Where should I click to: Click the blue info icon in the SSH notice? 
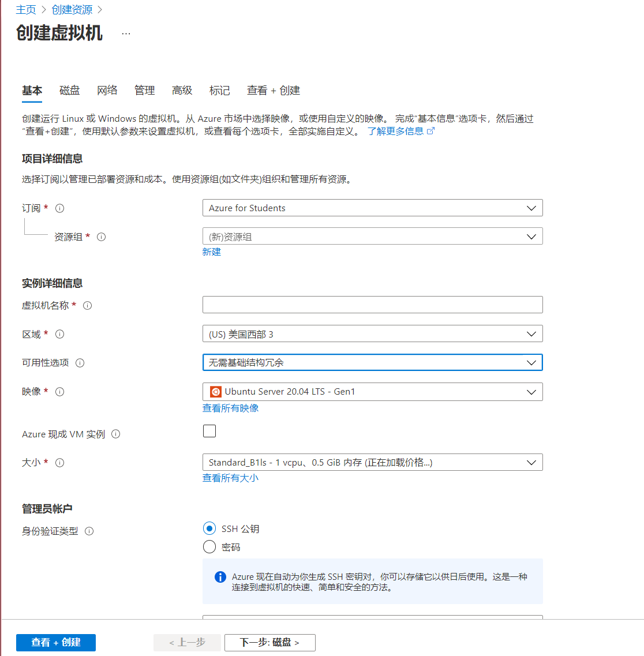pyautogui.click(x=220, y=577)
